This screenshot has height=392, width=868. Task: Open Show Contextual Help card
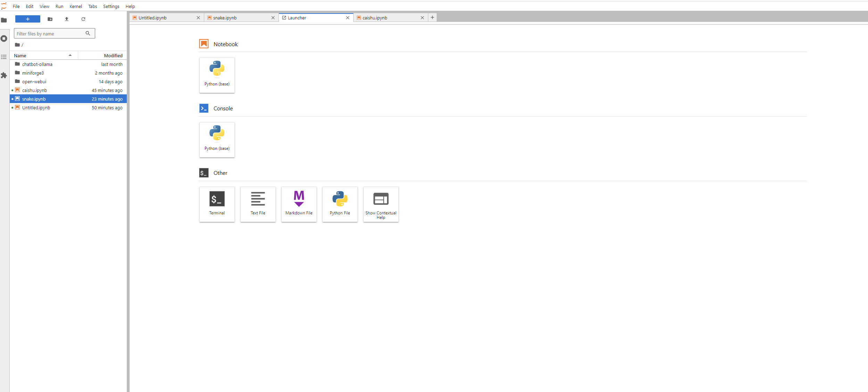coord(381,204)
